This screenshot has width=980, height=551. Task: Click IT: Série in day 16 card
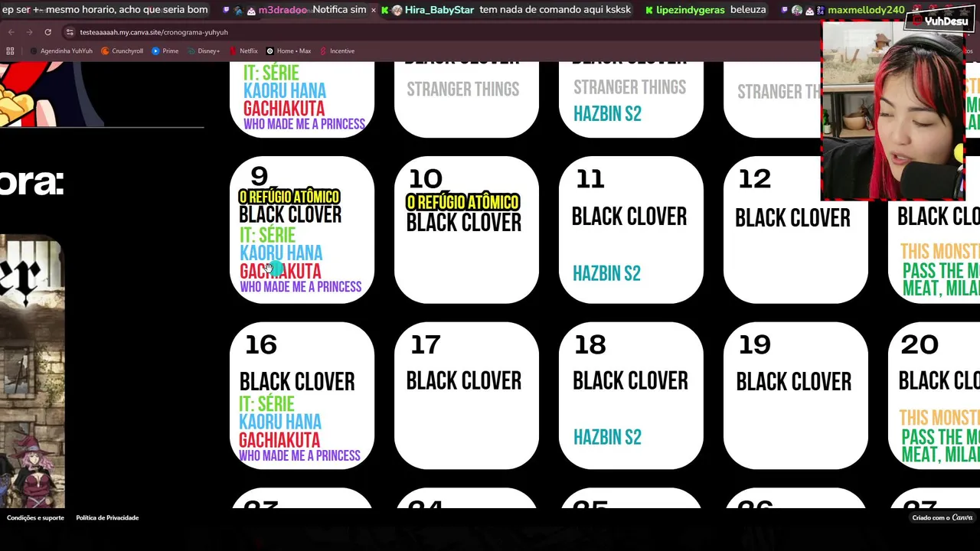point(266,404)
